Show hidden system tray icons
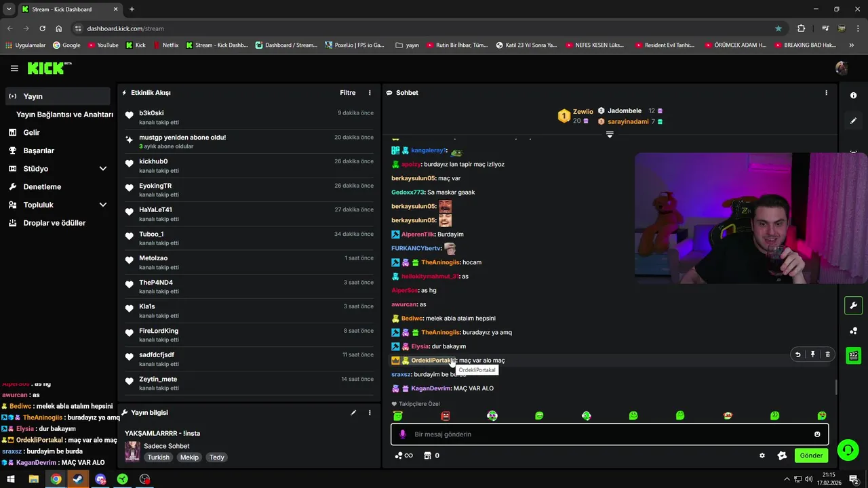The width and height of the screenshot is (868, 488). (787, 479)
